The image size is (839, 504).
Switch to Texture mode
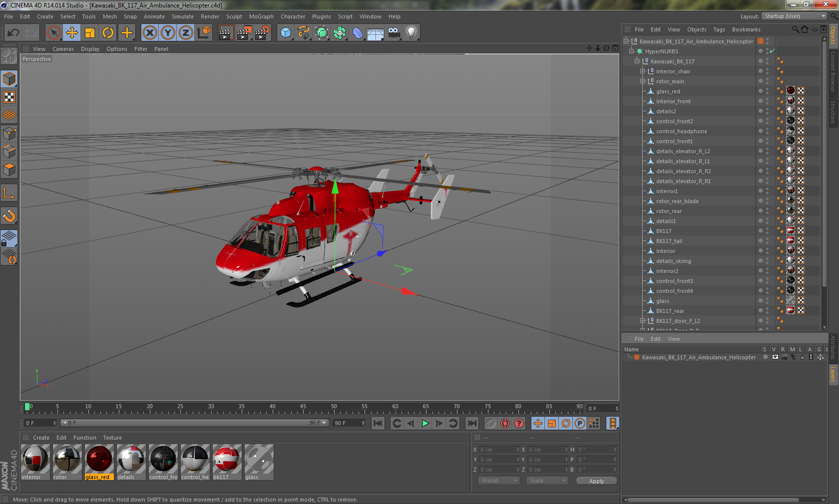pos(9,97)
